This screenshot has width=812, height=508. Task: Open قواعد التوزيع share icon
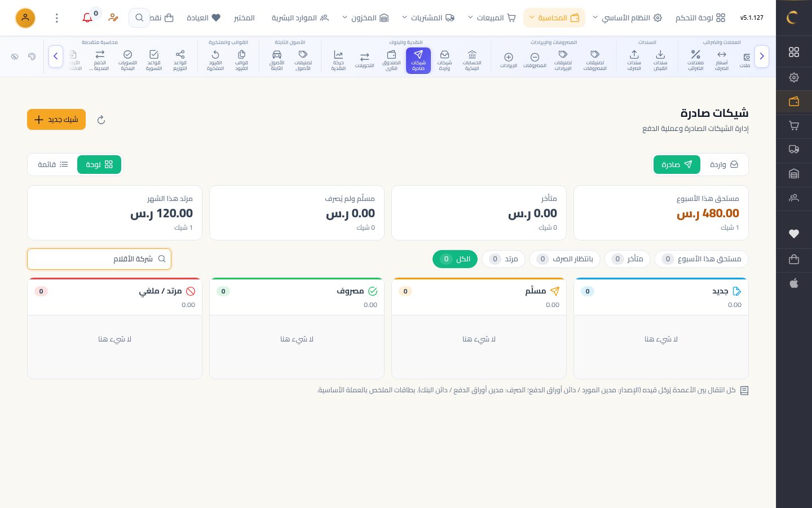180,60
